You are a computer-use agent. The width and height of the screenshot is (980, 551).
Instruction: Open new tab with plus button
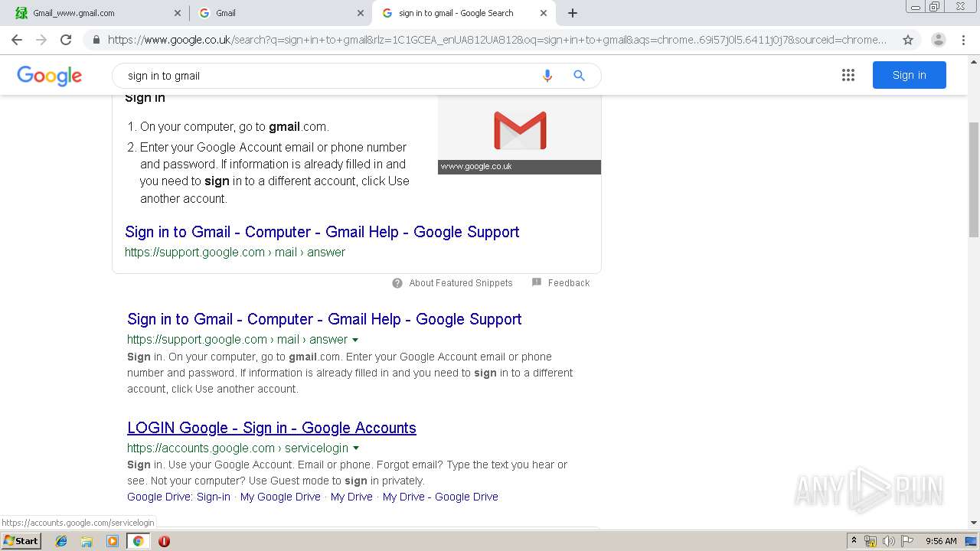pos(573,13)
